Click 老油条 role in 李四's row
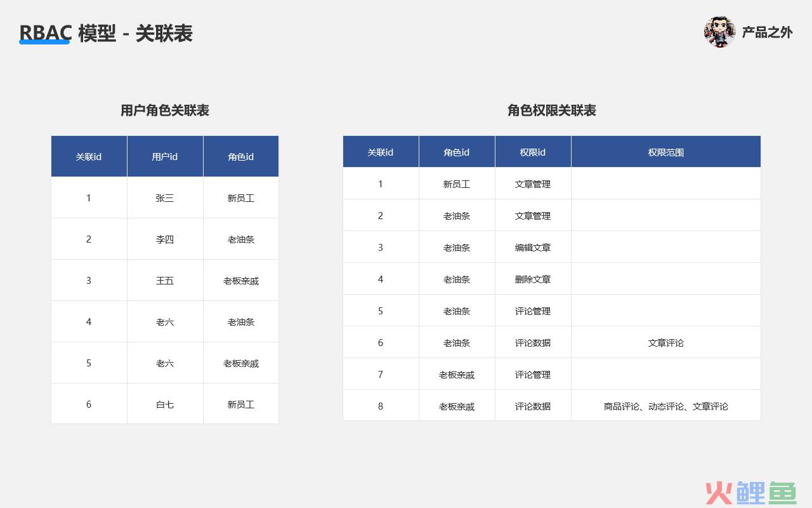The height and width of the screenshot is (508, 812). 241,239
